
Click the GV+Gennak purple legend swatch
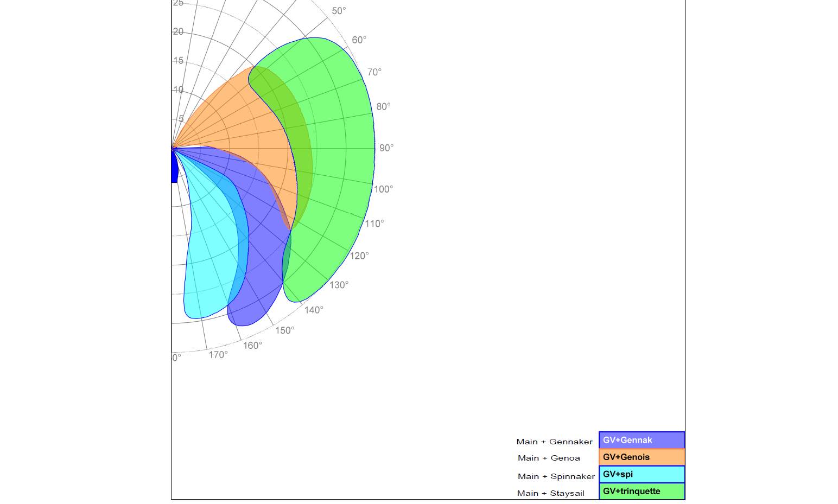[x=641, y=440]
